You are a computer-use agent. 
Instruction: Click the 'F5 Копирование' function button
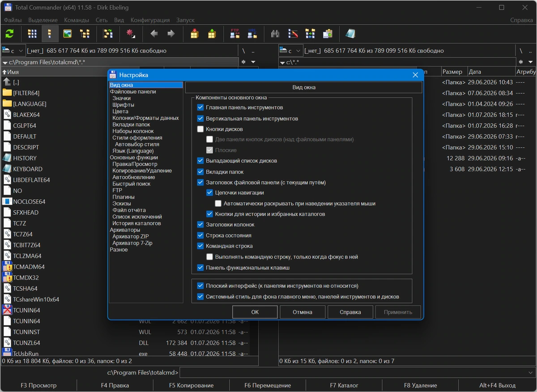point(191,385)
